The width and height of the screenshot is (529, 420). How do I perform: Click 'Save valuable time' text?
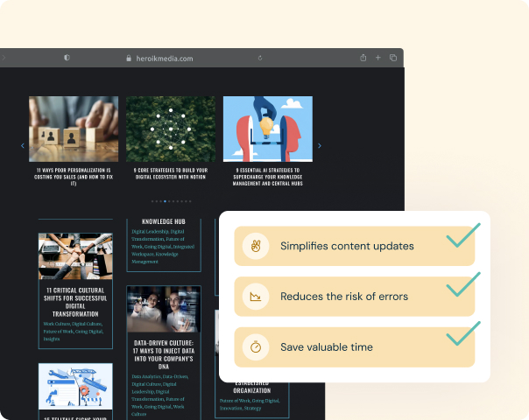coord(327,346)
